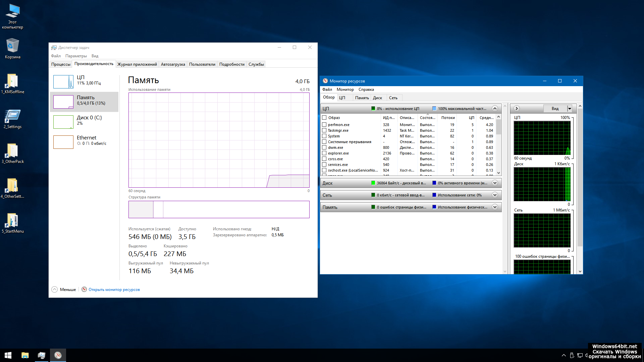Expand the 'Диск' section chevron
This screenshot has height=362, width=644.
pos(494,183)
